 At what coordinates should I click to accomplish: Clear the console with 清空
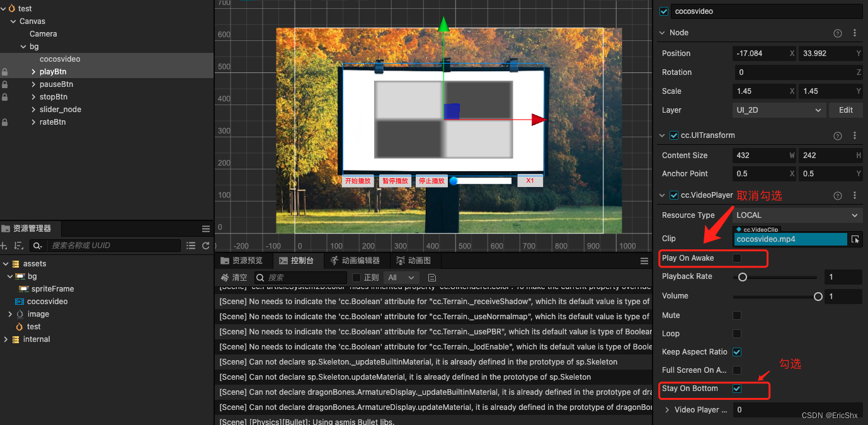pyautogui.click(x=234, y=278)
